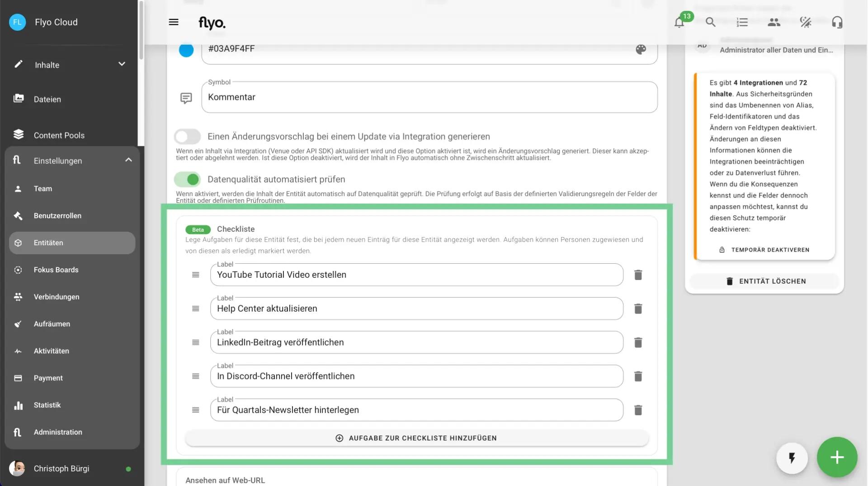868x486 pixels.
Task: Click drag handle of YouTube Tutorial row
Action: [x=196, y=275]
